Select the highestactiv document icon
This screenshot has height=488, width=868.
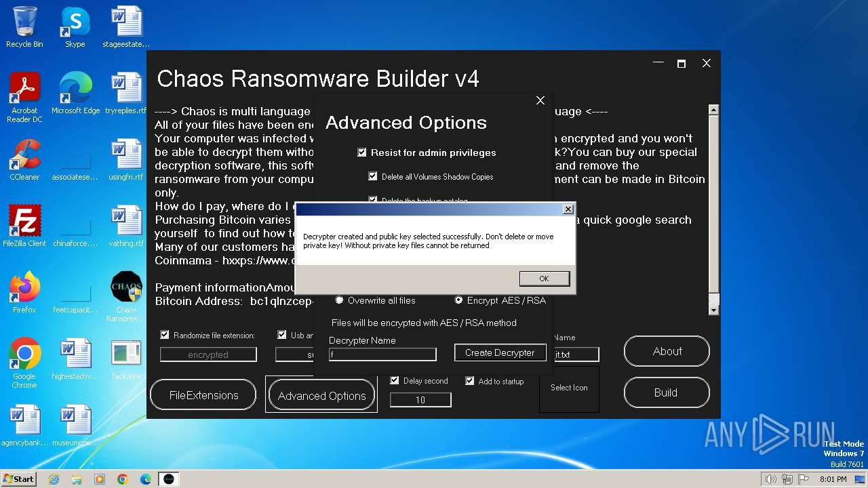click(x=75, y=359)
